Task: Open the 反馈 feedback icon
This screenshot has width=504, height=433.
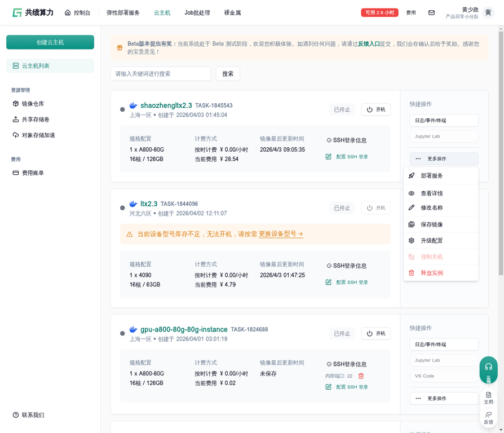Action: click(488, 417)
